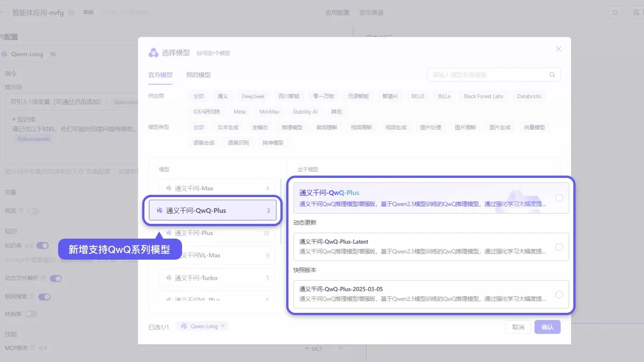The width and height of the screenshot is (644, 362).
Task: Switch to the 官方模型 tab
Action: 160,75
